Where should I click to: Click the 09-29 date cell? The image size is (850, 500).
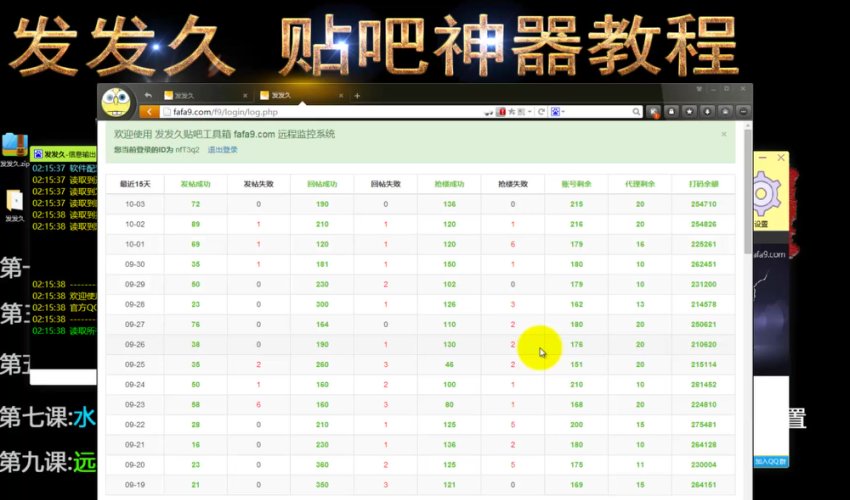point(135,284)
